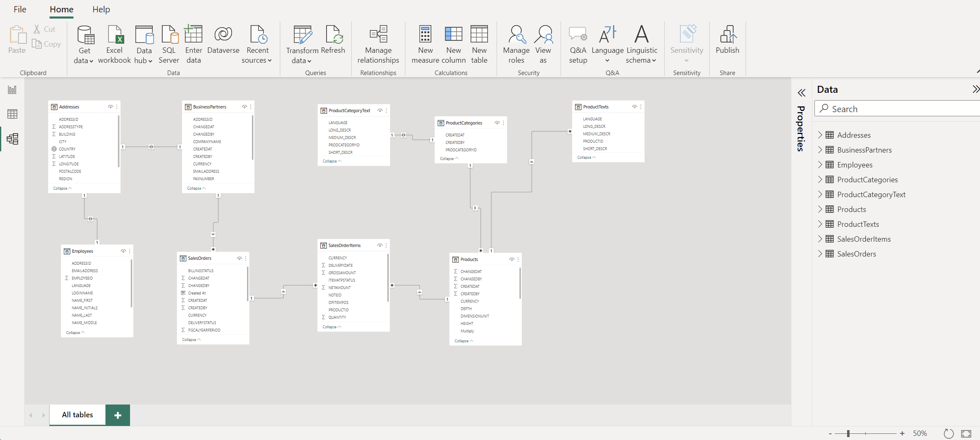Image resolution: width=980 pixels, height=440 pixels.
Task: Switch to the Help ribbon tab
Action: point(101,9)
